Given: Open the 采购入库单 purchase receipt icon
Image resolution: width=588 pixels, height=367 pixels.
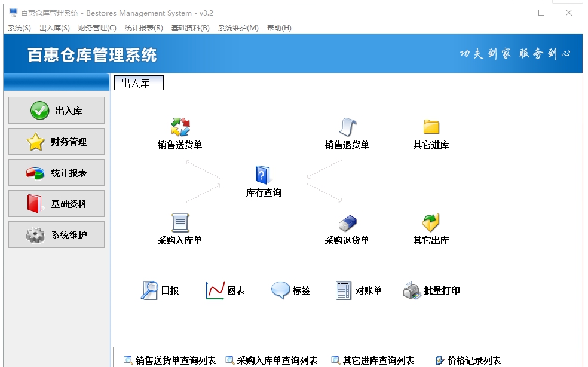Looking at the screenshot, I should point(179,227).
